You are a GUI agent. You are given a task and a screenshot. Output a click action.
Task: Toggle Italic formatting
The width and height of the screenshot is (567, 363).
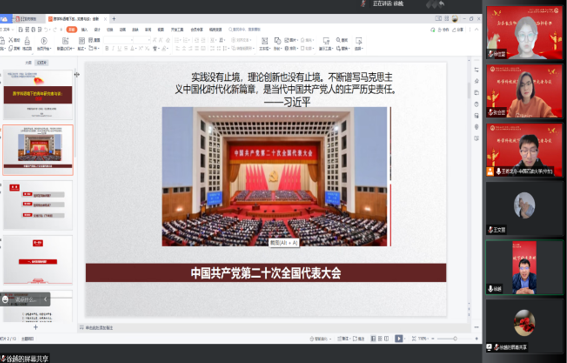(x=113, y=48)
